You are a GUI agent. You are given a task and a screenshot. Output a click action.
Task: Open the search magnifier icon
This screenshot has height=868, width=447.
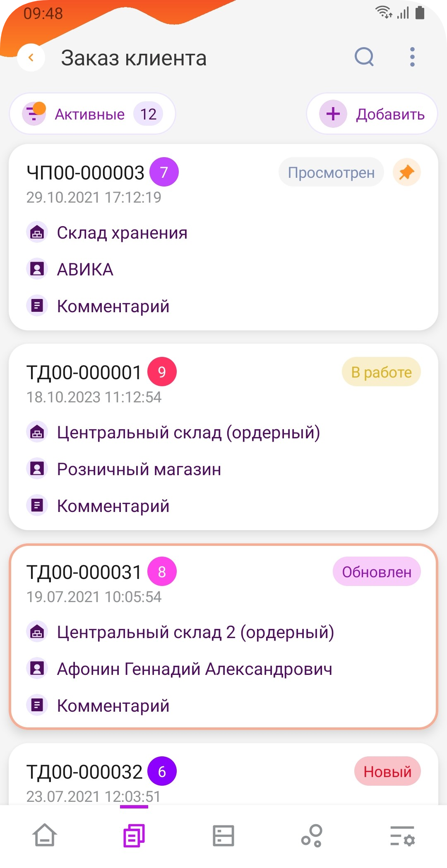(x=364, y=57)
